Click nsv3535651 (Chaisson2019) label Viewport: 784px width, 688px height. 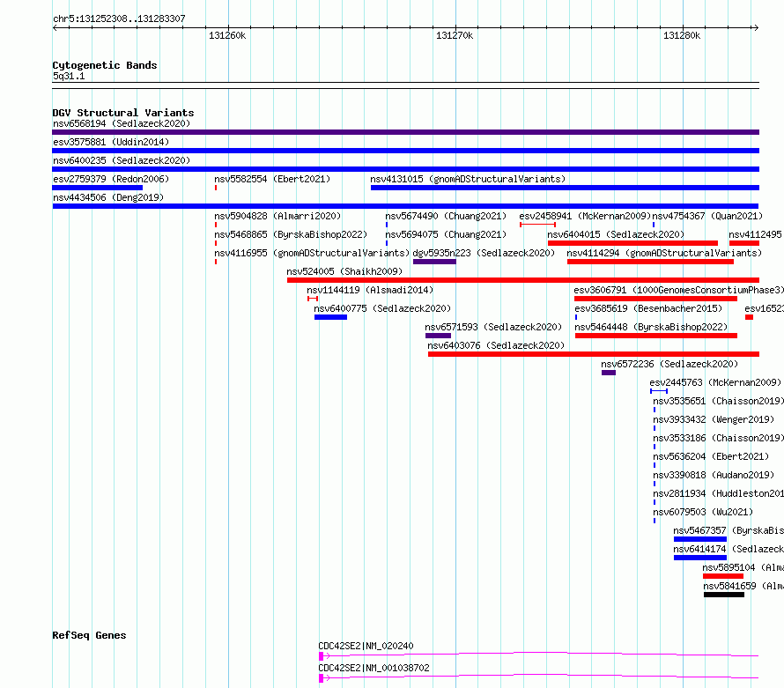point(719,401)
